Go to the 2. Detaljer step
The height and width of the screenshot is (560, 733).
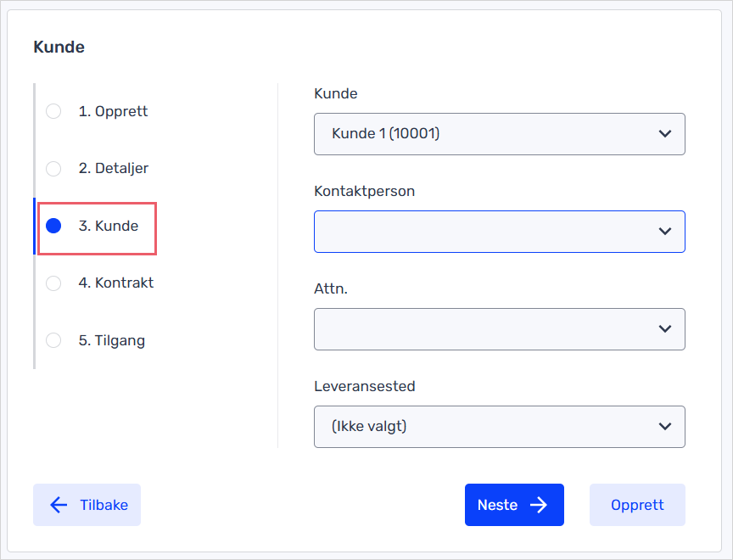[114, 168]
